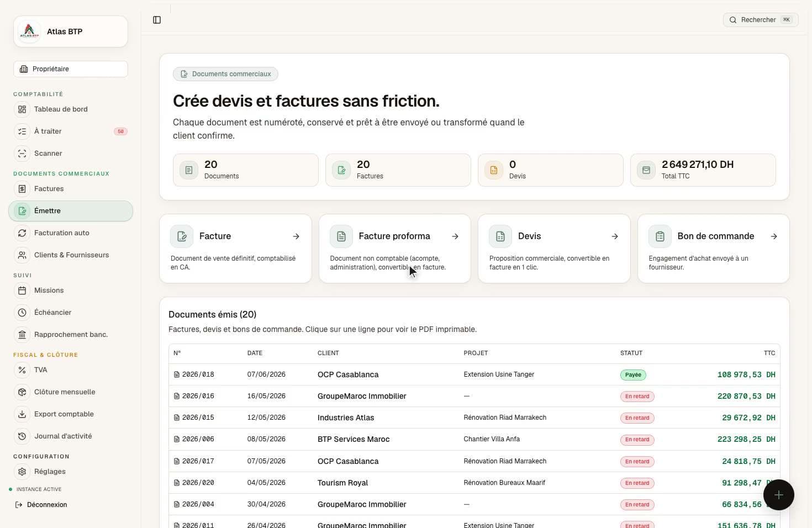Open invoice row 2026/016
Screen dimensions: 812x528
474,396
